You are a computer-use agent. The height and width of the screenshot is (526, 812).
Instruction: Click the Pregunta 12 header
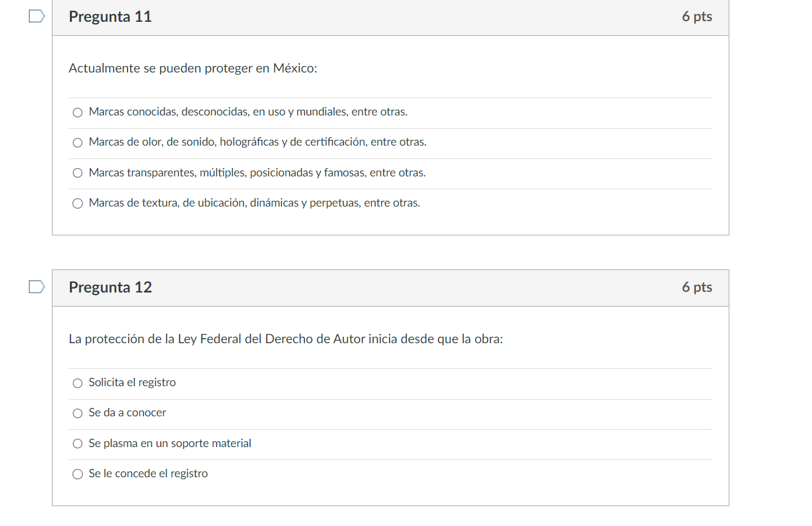tap(110, 287)
